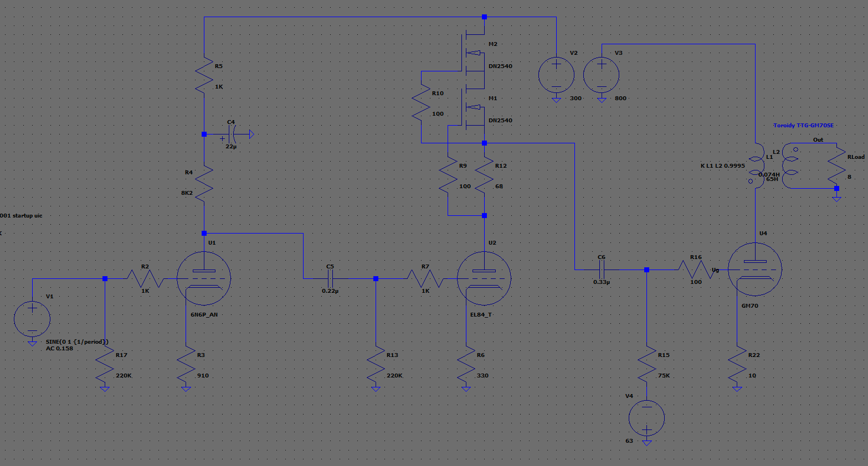868x466 pixels.
Task: Click the L1 primary inductor winding
Action: (756, 165)
